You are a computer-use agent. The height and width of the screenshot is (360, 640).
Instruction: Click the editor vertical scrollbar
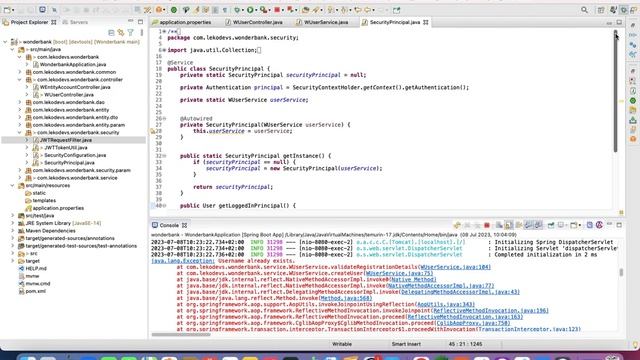coord(615,90)
